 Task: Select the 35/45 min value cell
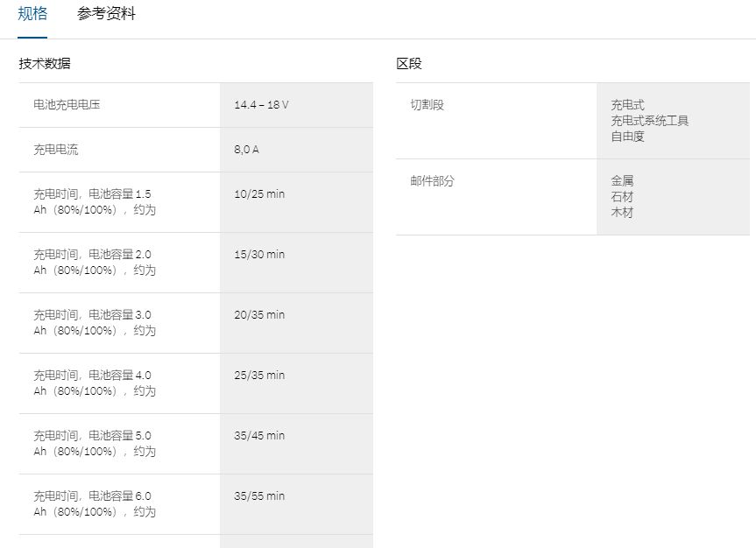[259, 435]
